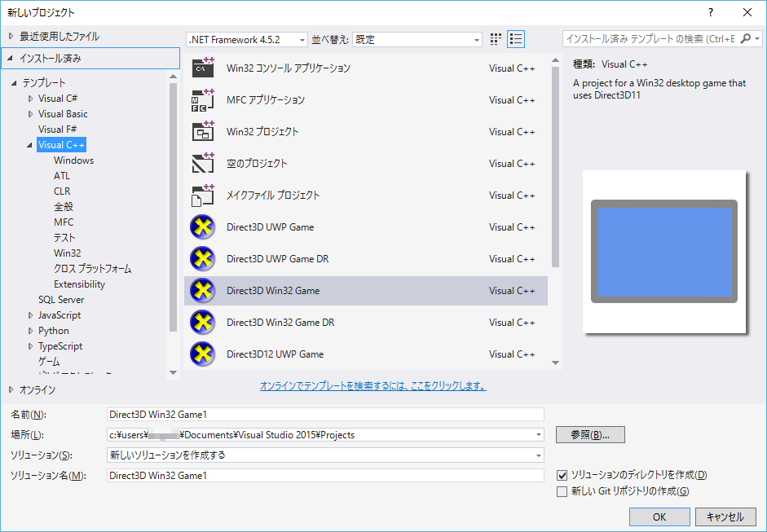
Task: Click the solution name input field
Action: [325, 475]
